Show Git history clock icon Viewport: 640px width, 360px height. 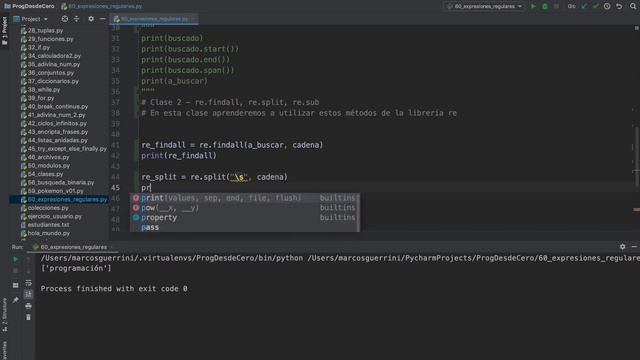[607, 7]
